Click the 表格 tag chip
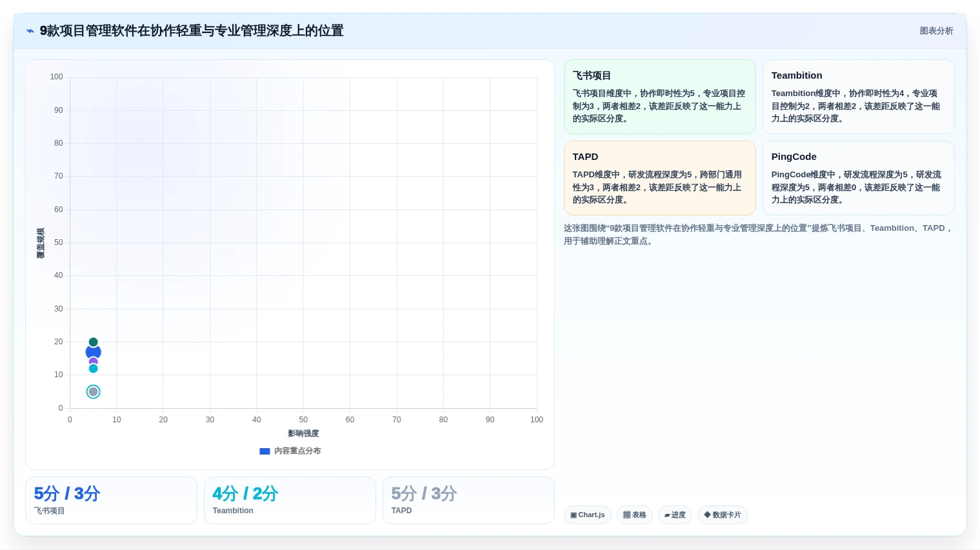Viewport: 980px width, 550px height. (635, 515)
